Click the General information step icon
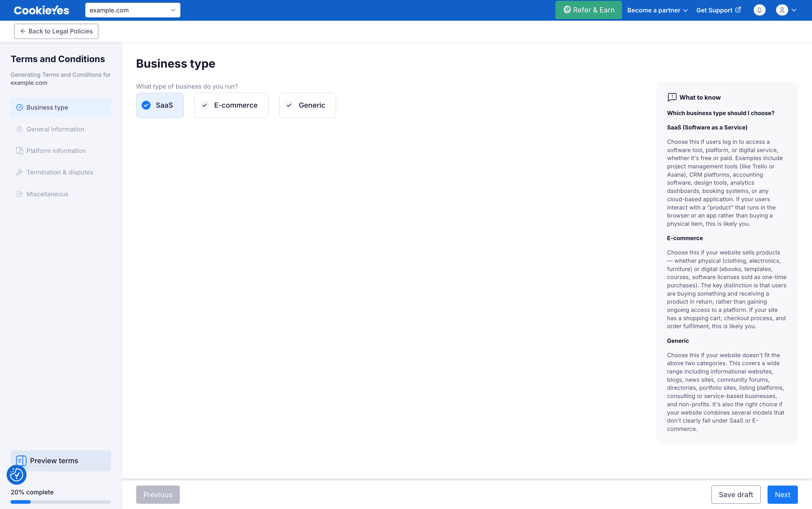The height and width of the screenshot is (509, 812). 20,129
